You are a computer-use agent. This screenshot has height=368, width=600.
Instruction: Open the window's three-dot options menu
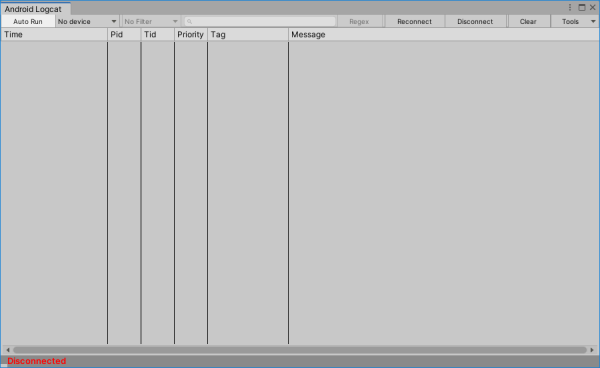click(570, 8)
